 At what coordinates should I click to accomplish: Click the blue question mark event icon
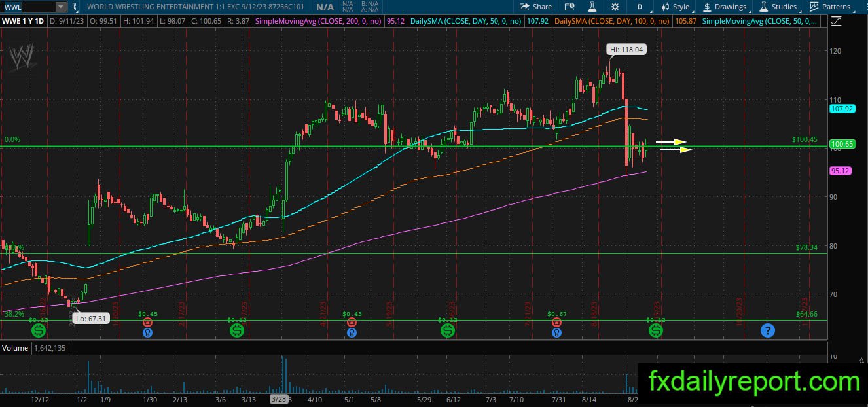click(x=767, y=330)
